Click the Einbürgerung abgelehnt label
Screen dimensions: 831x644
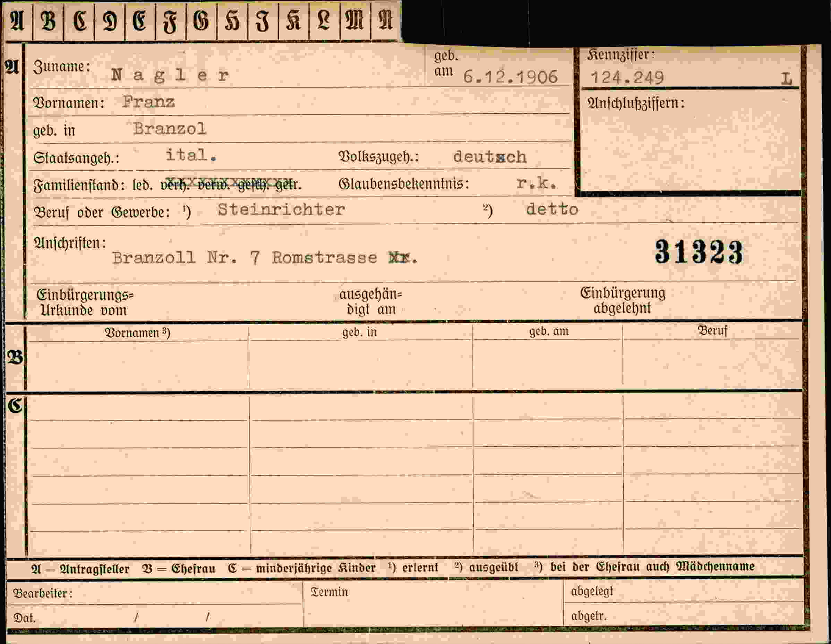[x=623, y=300]
